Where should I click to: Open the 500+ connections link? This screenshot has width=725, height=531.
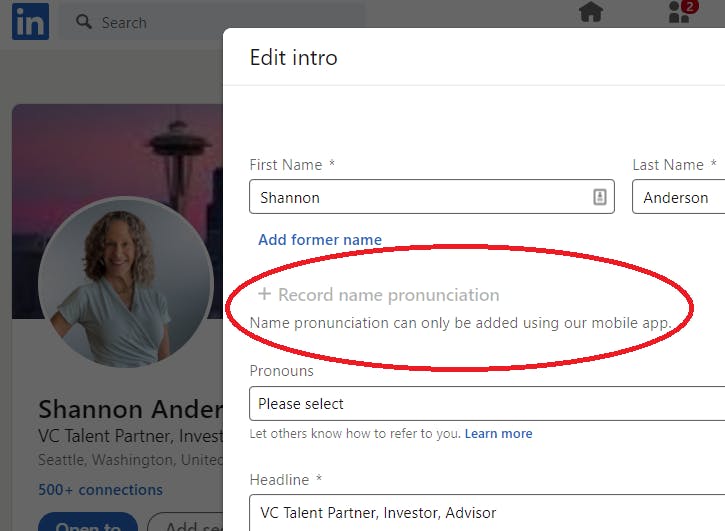click(100, 489)
